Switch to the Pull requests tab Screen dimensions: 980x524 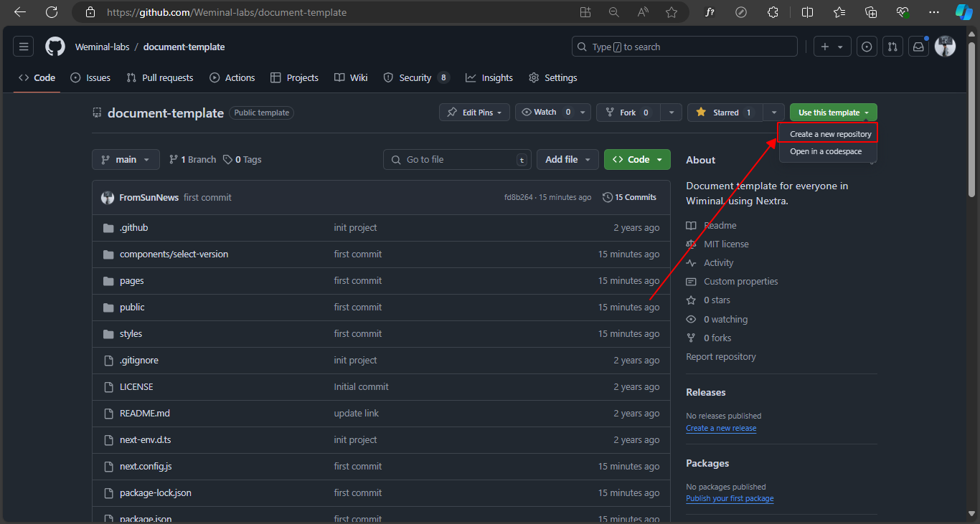tap(160, 77)
